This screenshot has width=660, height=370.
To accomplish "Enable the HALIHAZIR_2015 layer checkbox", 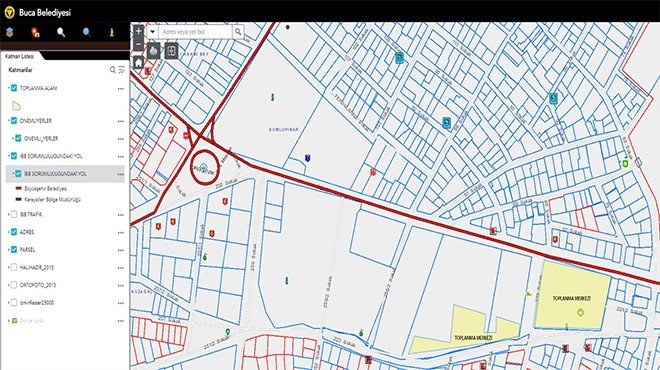I will (14, 267).
